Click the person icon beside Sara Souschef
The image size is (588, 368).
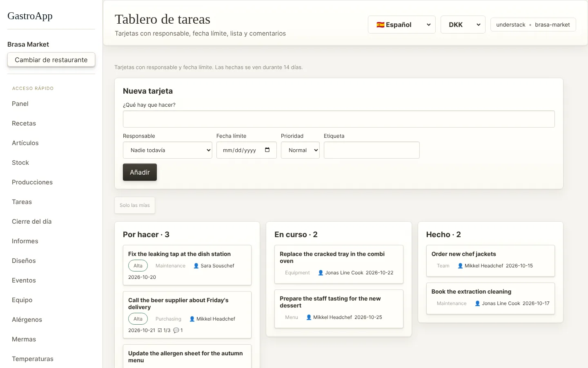click(x=196, y=266)
